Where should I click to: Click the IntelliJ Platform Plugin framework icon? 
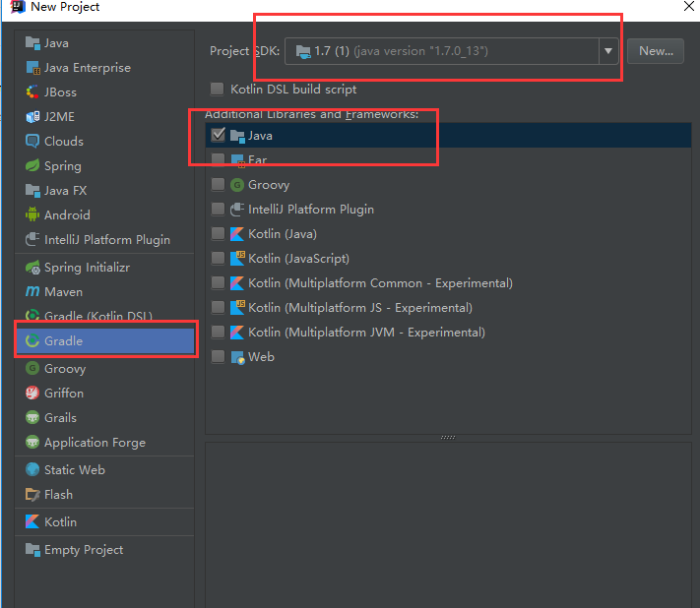click(x=237, y=210)
